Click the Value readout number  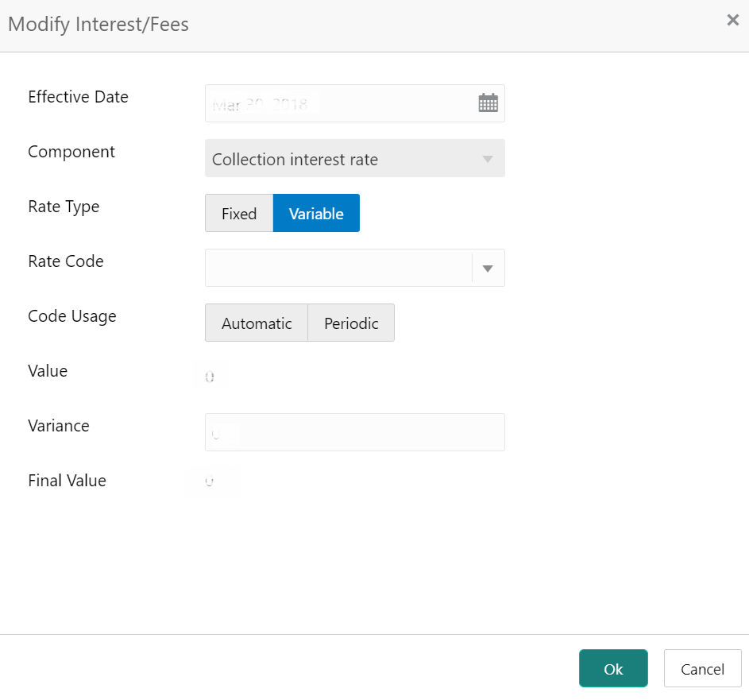[x=210, y=377]
